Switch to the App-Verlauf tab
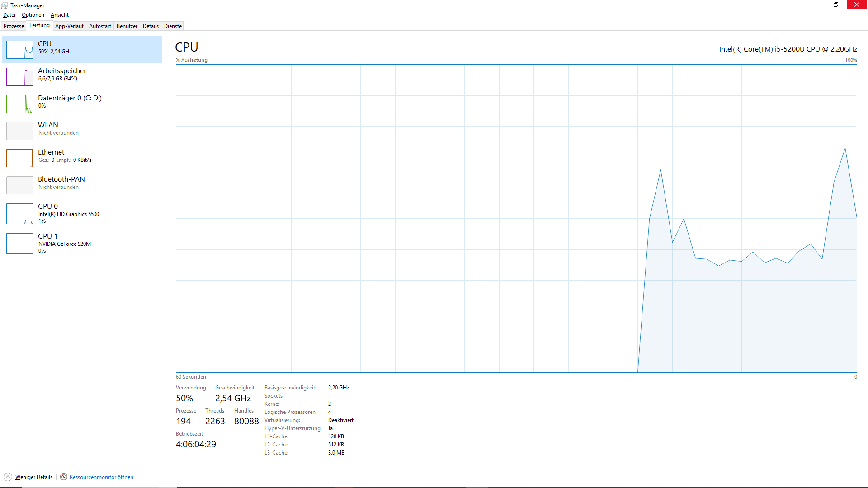868x488 pixels. point(69,26)
